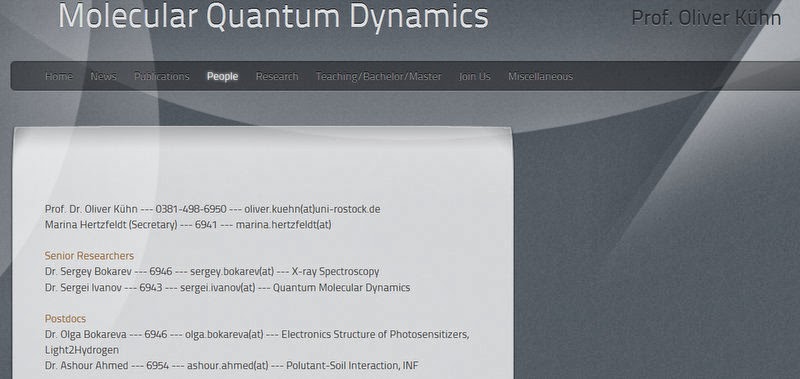The width and height of the screenshot is (800, 379).
Task: Click Marina Hertzfeldt secretary entry
Action: [x=188, y=224]
